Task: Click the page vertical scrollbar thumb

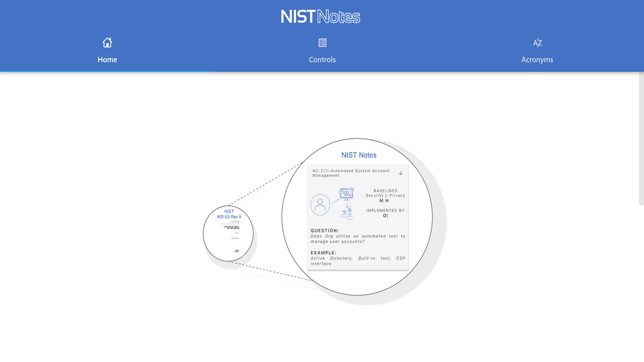Action: click(641, 139)
